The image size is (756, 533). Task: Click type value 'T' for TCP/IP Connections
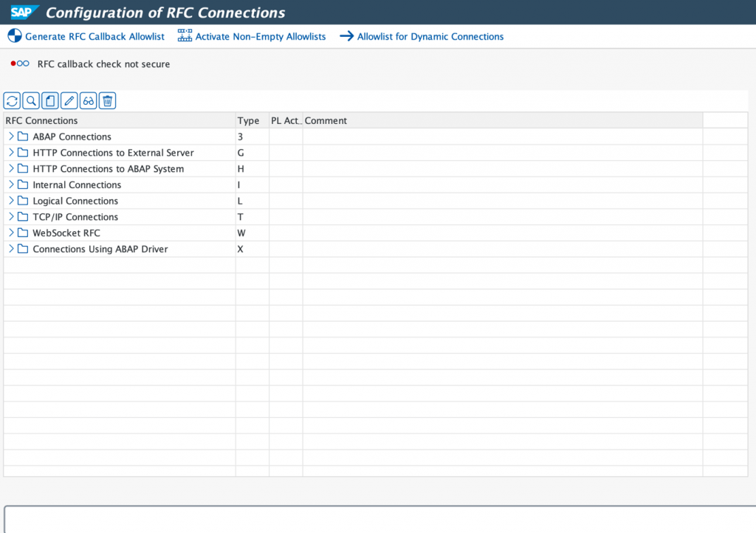tap(240, 217)
